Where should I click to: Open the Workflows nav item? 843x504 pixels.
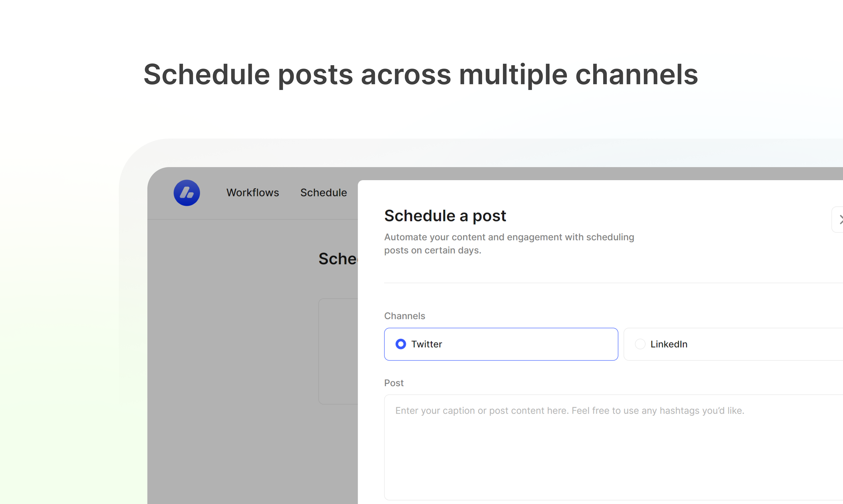pos(252,193)
